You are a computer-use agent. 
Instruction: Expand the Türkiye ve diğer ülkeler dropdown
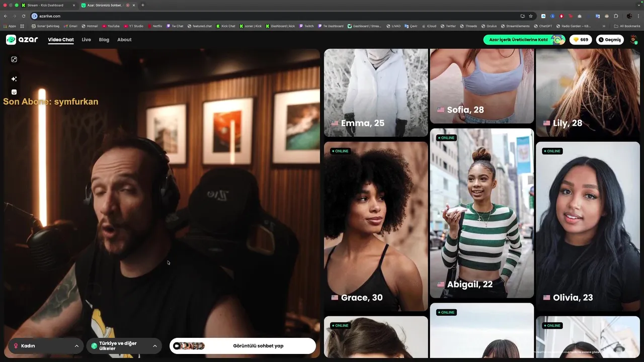pos(124,346)
